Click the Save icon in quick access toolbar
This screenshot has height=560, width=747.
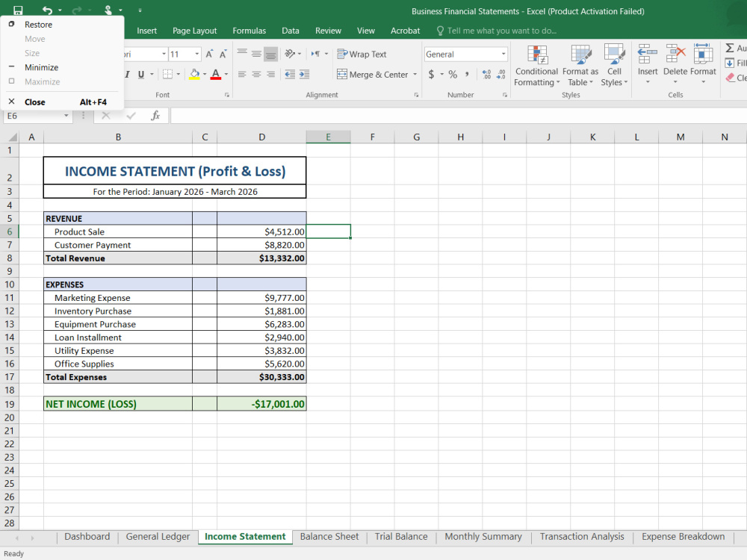click(18, 10)
